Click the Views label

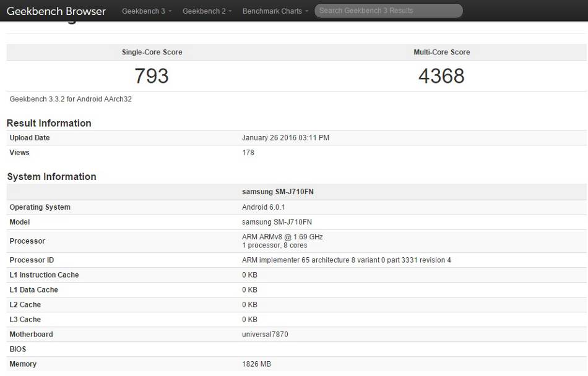point(19,152)
